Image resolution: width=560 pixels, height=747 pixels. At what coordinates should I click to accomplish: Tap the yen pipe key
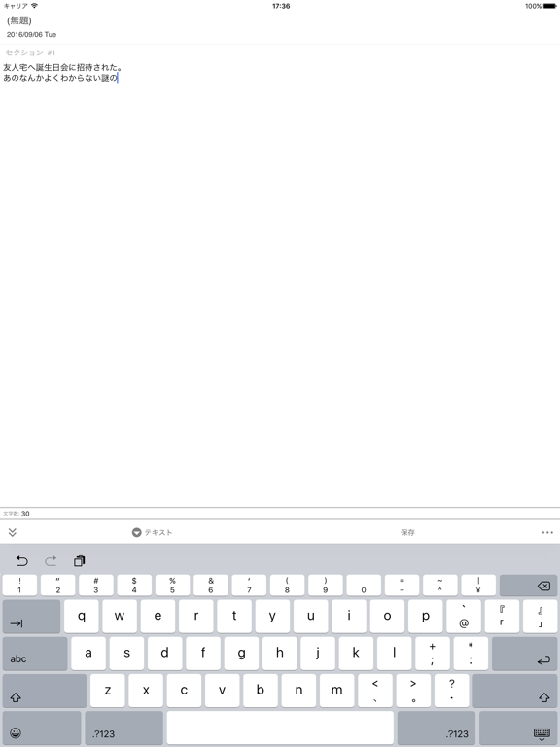tap(478, 586)
